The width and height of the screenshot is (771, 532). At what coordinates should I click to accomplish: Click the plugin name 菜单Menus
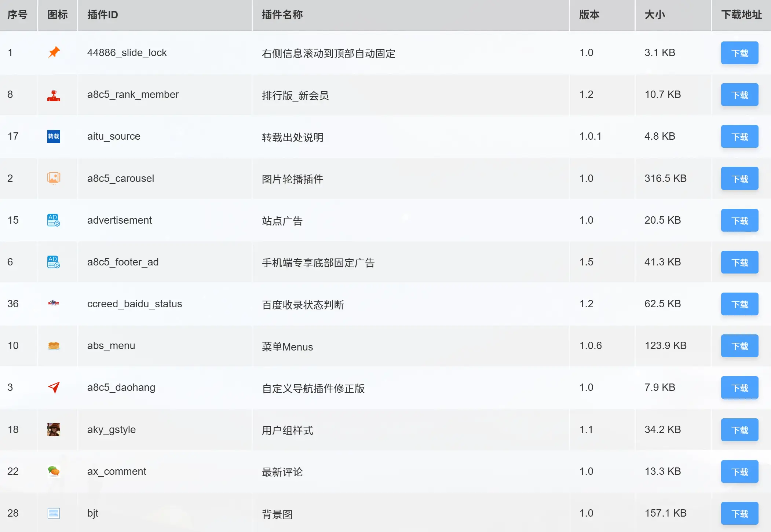[x=287, y=346]
